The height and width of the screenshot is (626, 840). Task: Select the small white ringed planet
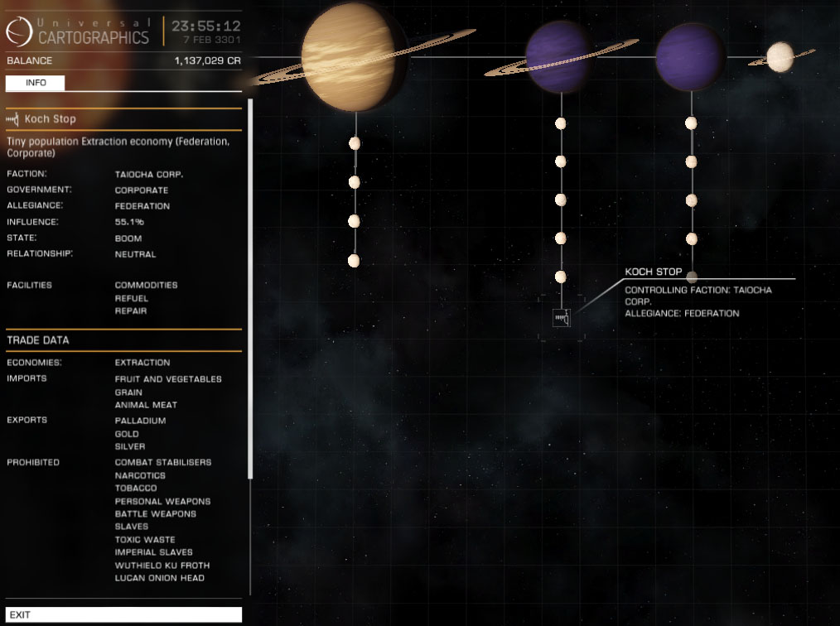pos(780,57)
